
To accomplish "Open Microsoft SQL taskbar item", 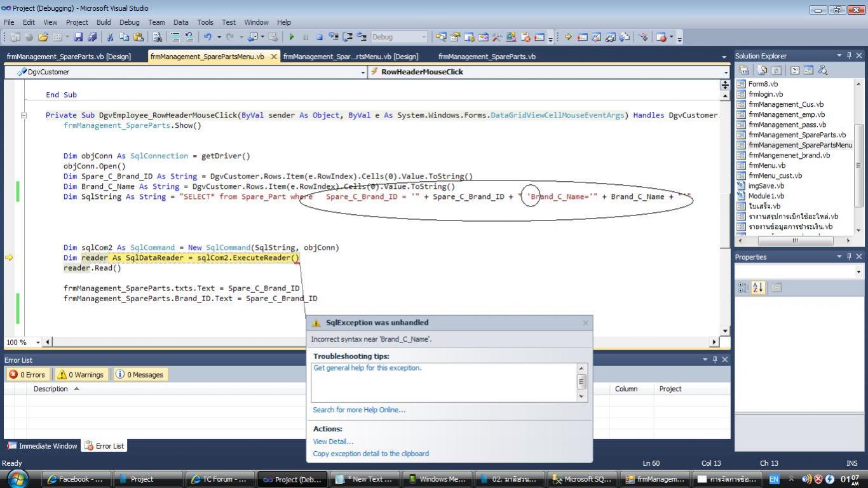I will [582, 479].
